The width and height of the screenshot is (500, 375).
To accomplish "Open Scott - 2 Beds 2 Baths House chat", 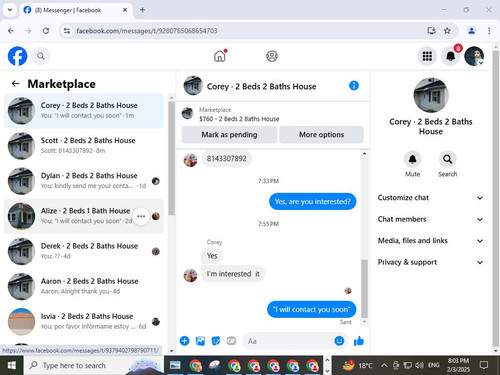I will click(x=84, y=146).
